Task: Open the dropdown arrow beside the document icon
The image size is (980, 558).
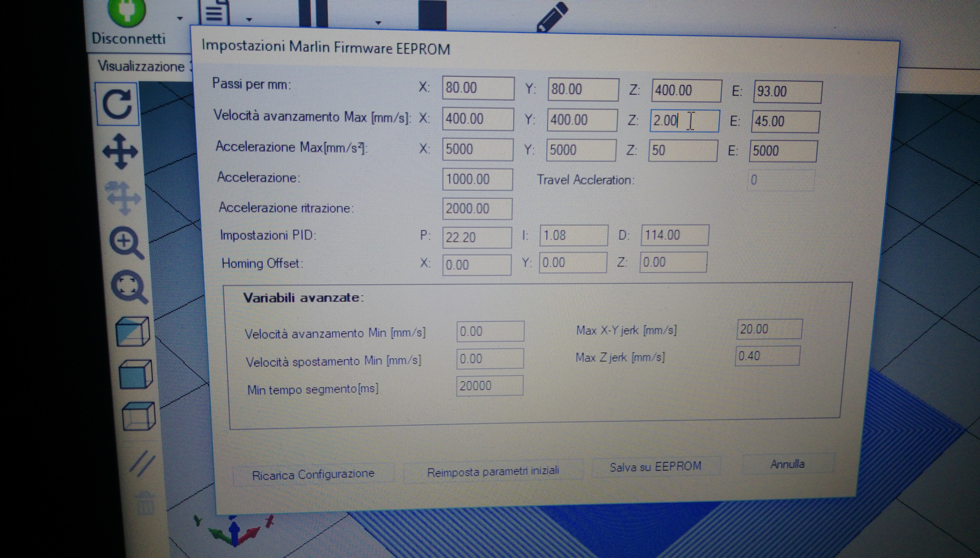Action: [x=249, y=19]
